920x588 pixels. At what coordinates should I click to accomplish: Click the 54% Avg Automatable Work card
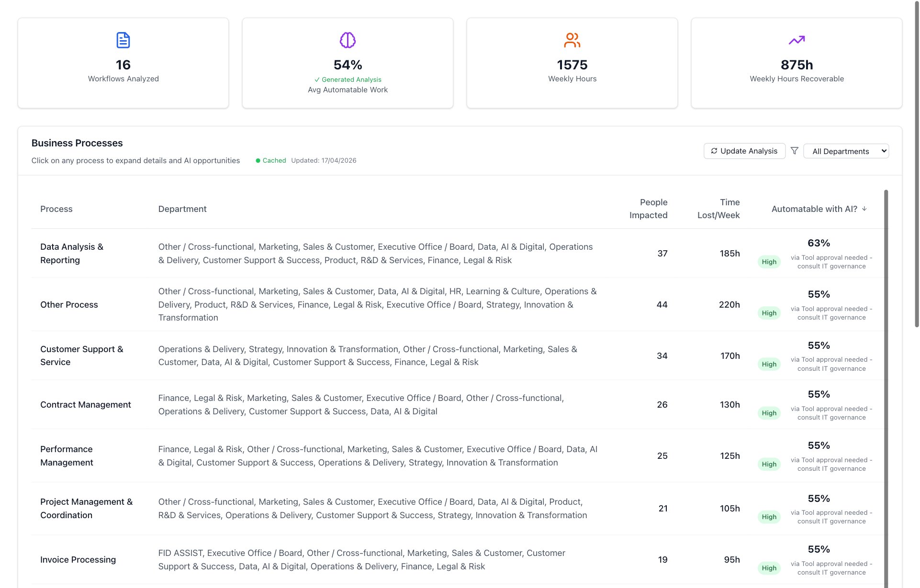[348, 63]
